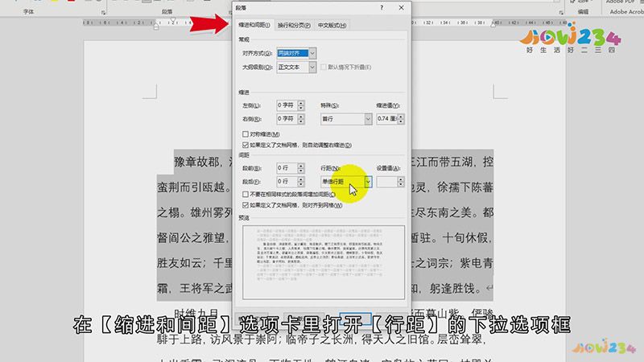644x362 pixels.
Task: Increase left indent with the up arrow
Action: pyautogui.click(x=301, y=103)
